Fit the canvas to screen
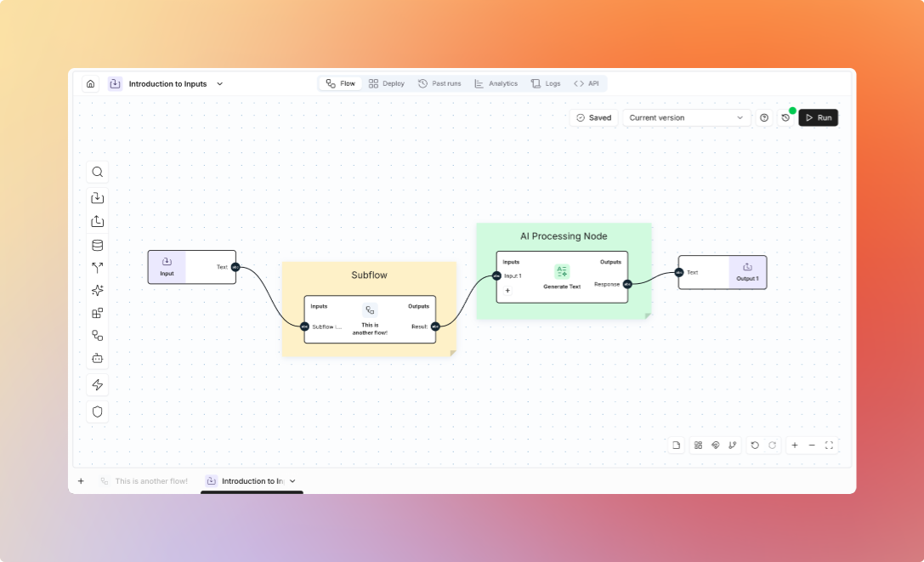The width and height of the screenshot is (924, 562). coord(829,446)
